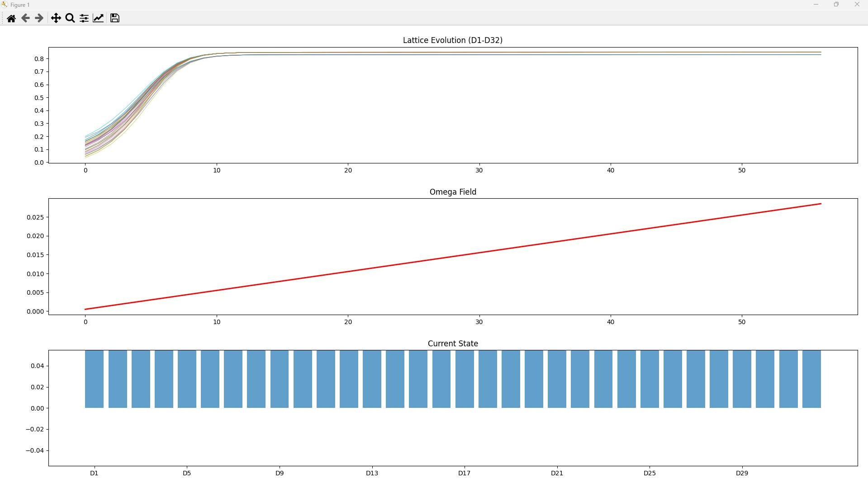Save the figure with the disk icon
This screenshot has width=868, height=488.
point(115,18)
